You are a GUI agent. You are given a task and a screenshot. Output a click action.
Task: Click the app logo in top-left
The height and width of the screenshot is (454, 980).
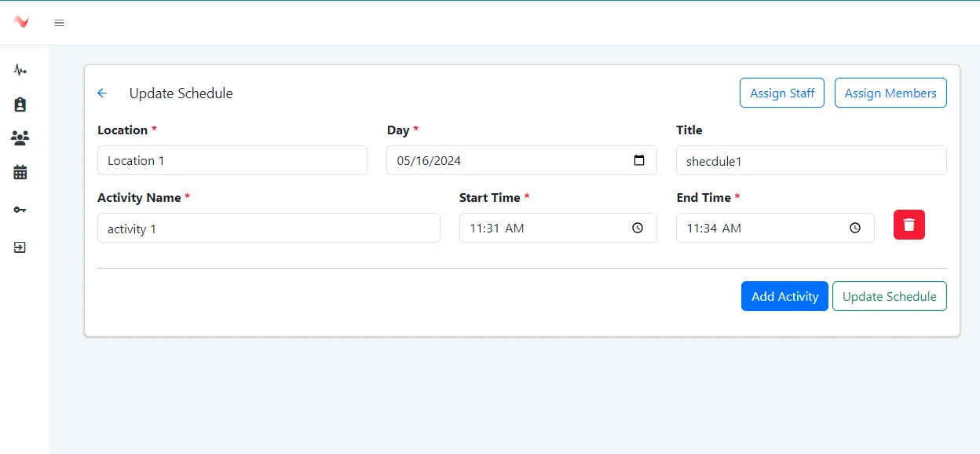coord(21,22)
